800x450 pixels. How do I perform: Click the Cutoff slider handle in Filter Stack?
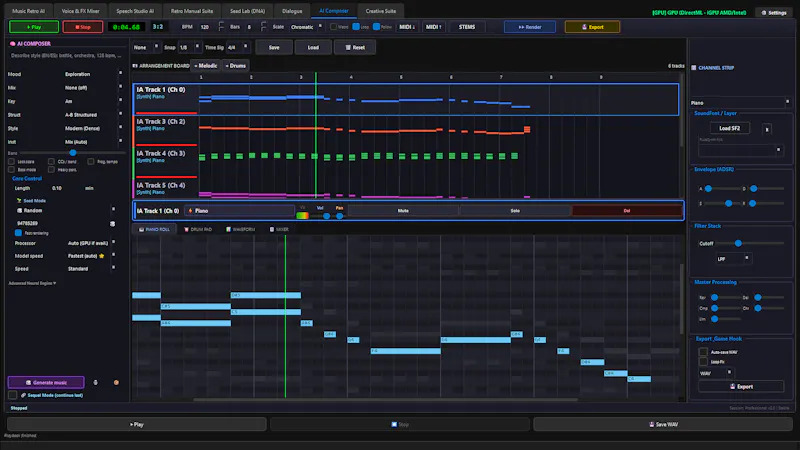click(738, 243)
